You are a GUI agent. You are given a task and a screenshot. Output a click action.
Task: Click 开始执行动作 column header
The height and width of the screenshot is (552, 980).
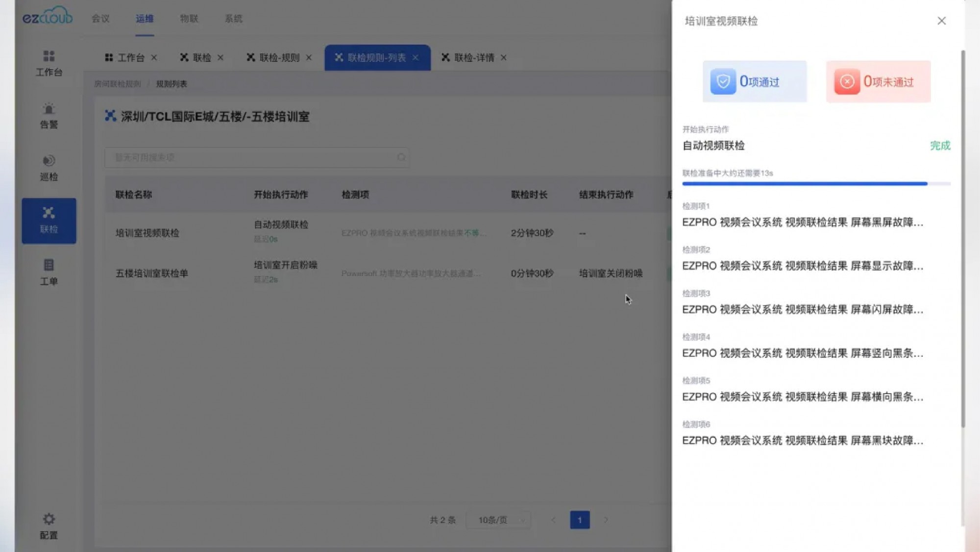pos(281,195)
